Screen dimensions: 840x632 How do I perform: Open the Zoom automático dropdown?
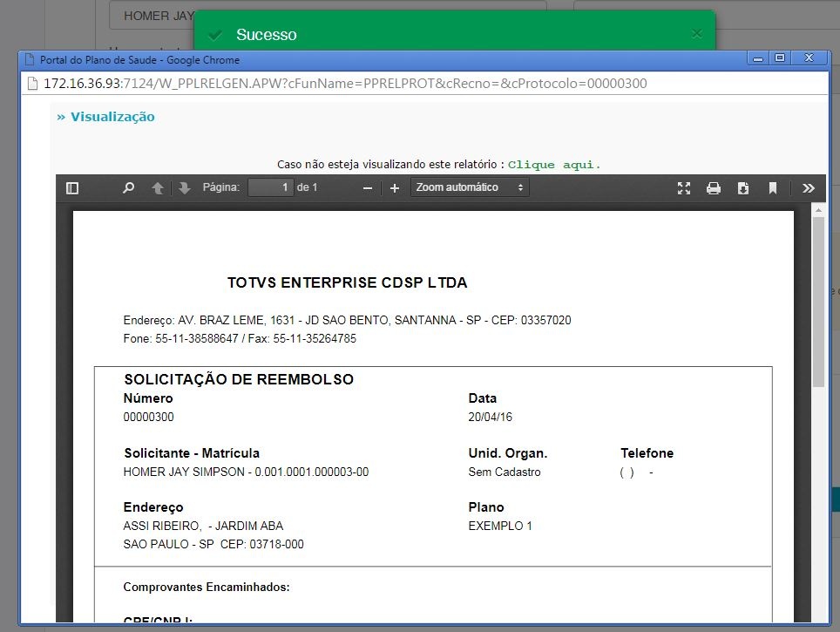click(x=470, y=187)
